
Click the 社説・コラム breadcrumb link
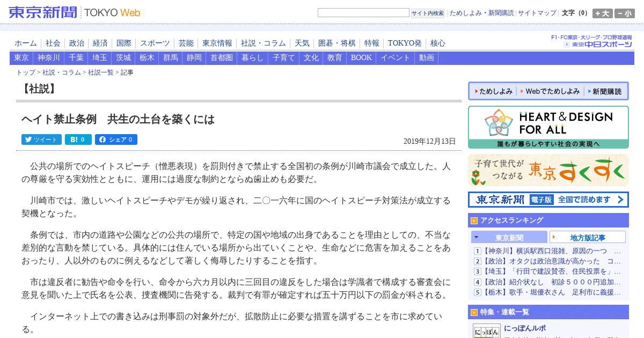pyautogui.click(x=62, y=72)
